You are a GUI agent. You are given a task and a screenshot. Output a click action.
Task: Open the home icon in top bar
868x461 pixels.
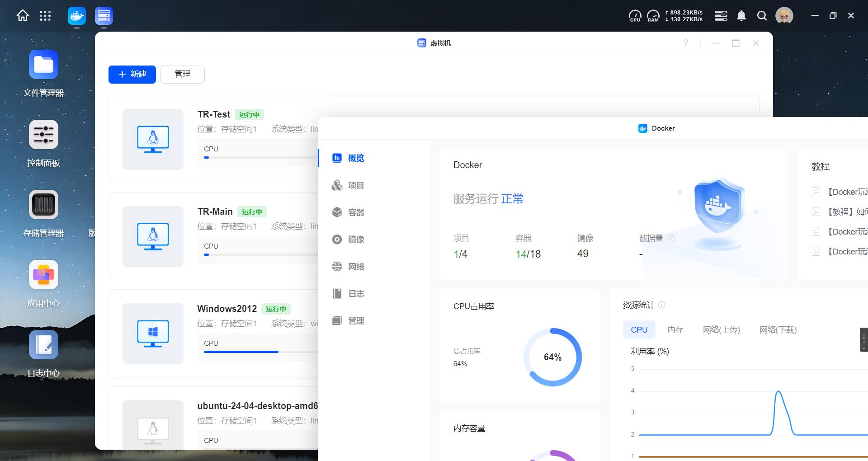coord(23,16)
